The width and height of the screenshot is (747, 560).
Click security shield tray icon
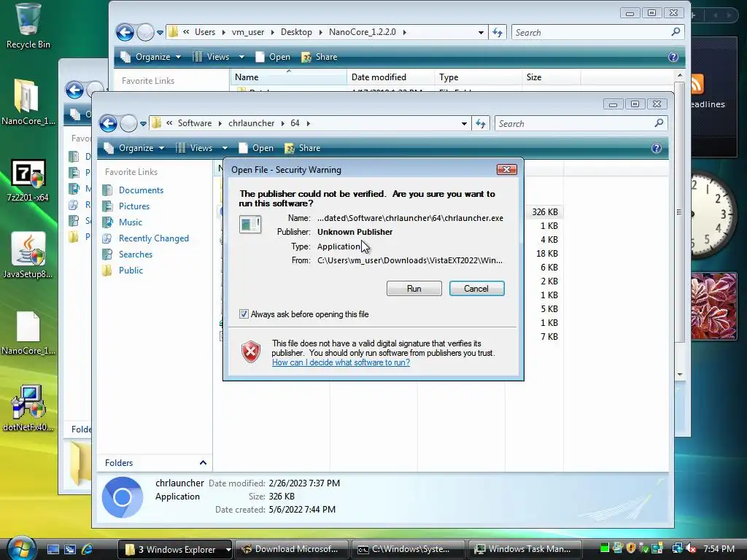[x=631, y=548]
